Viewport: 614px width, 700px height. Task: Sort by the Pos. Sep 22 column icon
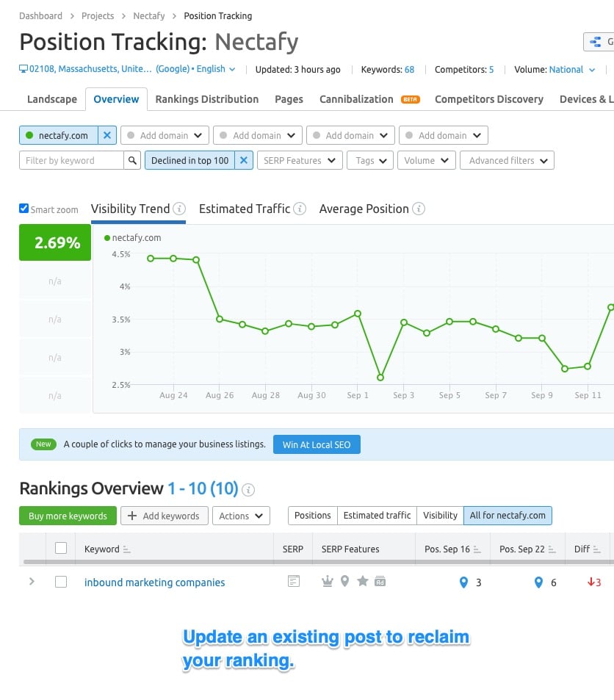pyautogui.click(x=552, y=549)
